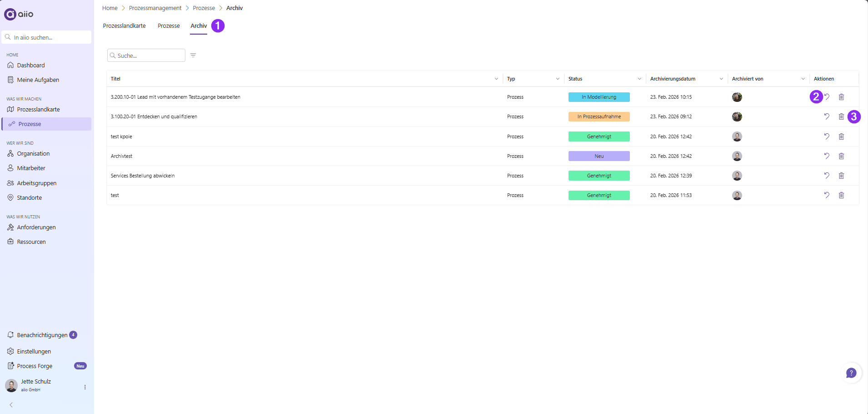The image size is (868, 414).
Task: Restore the 'Archivtest' process
Action: coord(827,156)
